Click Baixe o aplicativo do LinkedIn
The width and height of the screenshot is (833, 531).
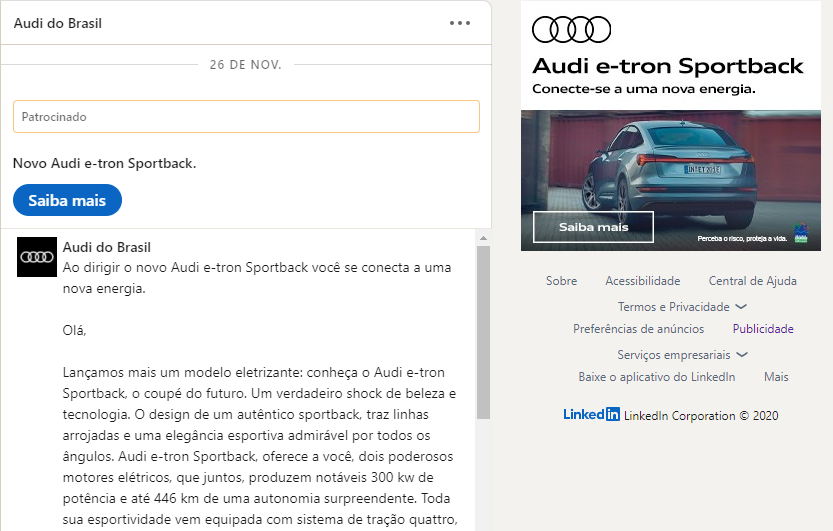pos(657,377)
